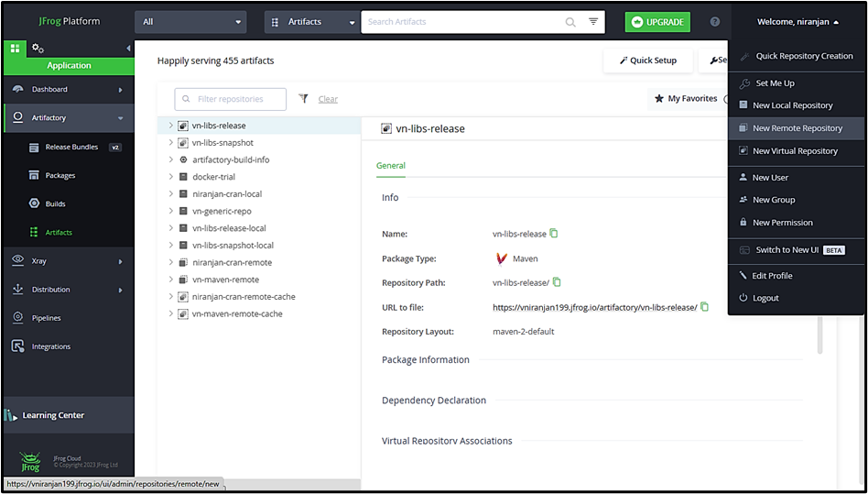Copy the Repository Path value
Image resolution: width=868 pixels, height=494 pixels.
coord(557,282)
